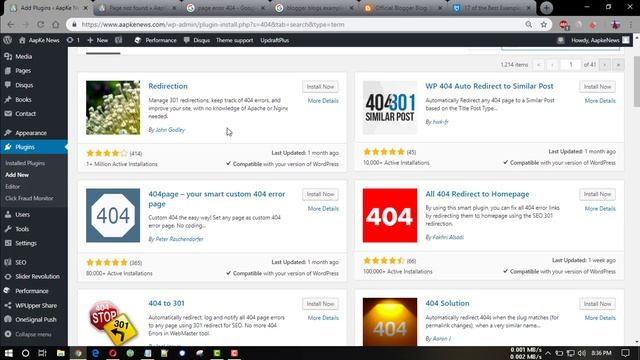Install All 404 Redirect to Homepage

(597, 194)
